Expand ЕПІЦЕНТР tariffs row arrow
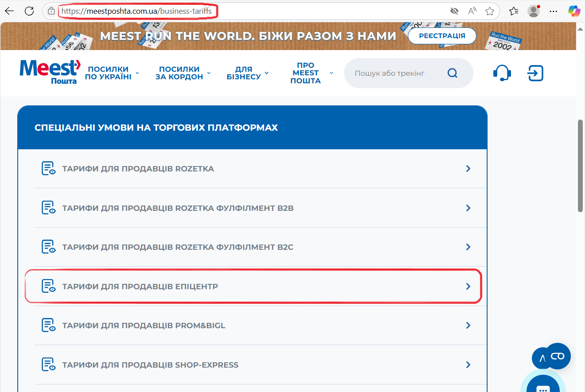585x392 pixels. (468, 286)
